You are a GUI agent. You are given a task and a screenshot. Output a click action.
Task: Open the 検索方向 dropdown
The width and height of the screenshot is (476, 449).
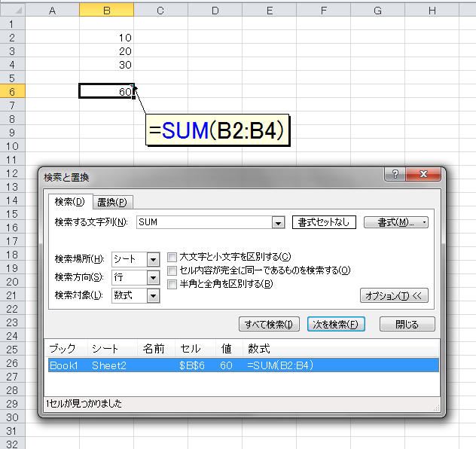point(154,277)
